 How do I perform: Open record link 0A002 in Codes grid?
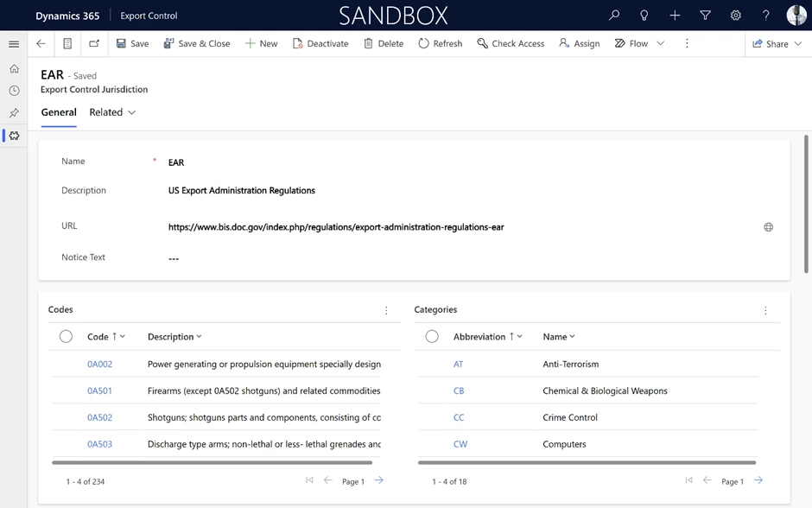pyautogui.click(x=99, y=364)
